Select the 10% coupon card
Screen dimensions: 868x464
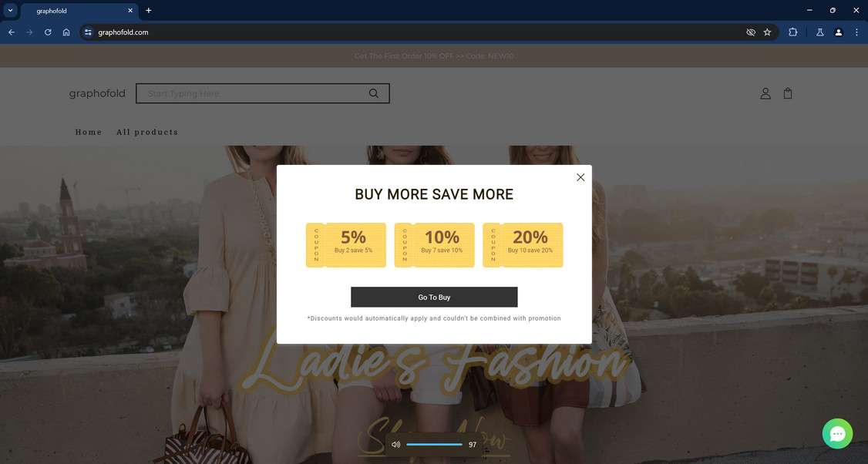tap(434, 245)
